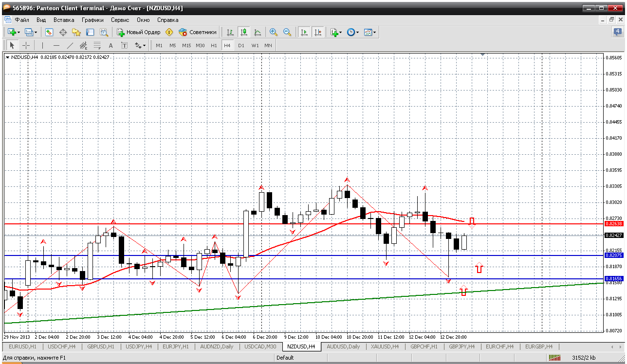Click the New Order button
Screen dimensions: 627x364
coord(139,32)
